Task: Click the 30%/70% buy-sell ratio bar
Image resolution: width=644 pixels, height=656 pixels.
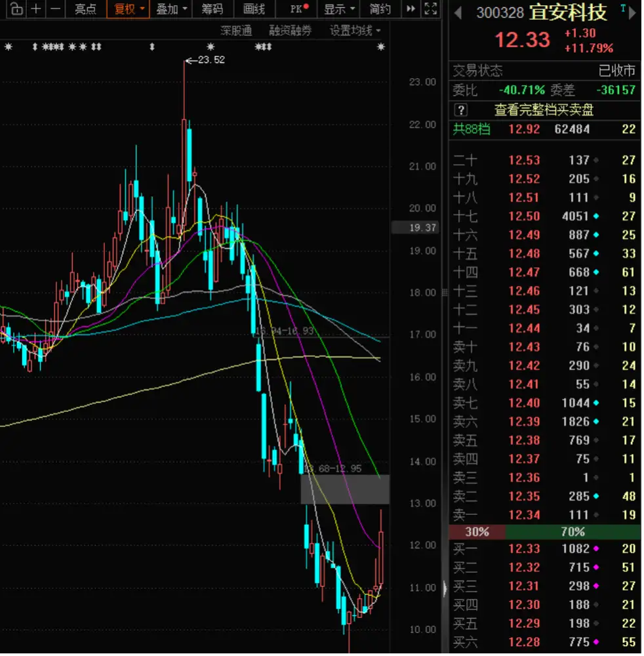Action: [544, 532]
